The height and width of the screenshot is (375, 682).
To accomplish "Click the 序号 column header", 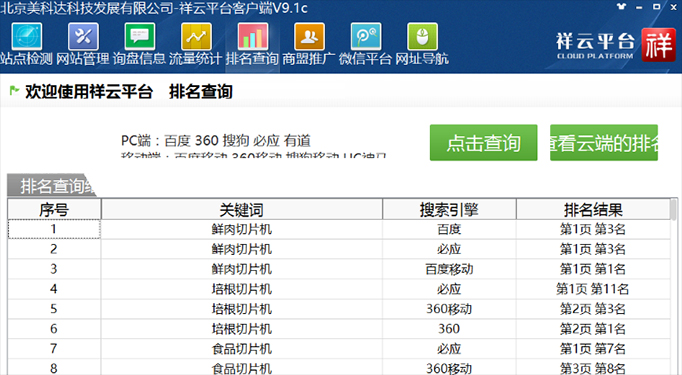I will (x=54, y=210).
